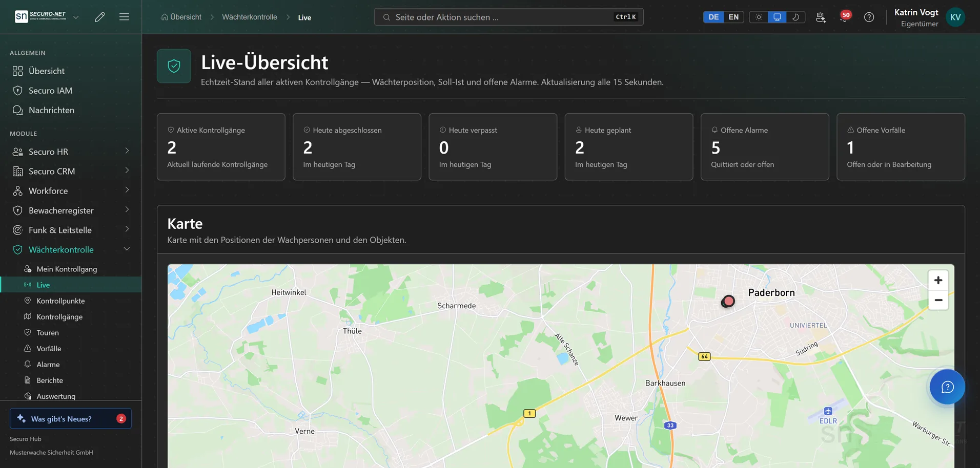Open Kontrollpunkte submenu item
This screenshot has height=468, width=980.
[x=71, y=301]
